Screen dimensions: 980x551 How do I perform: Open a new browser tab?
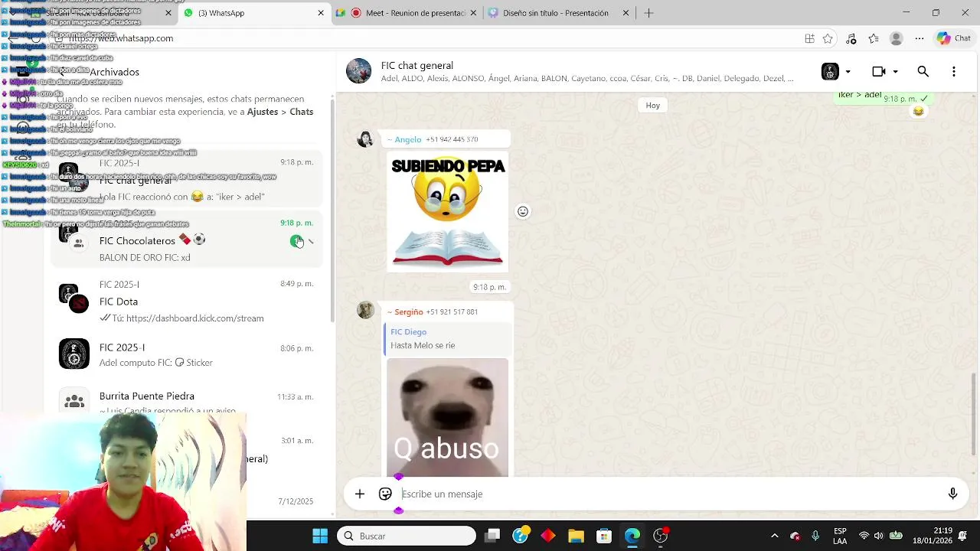[648, 13]
